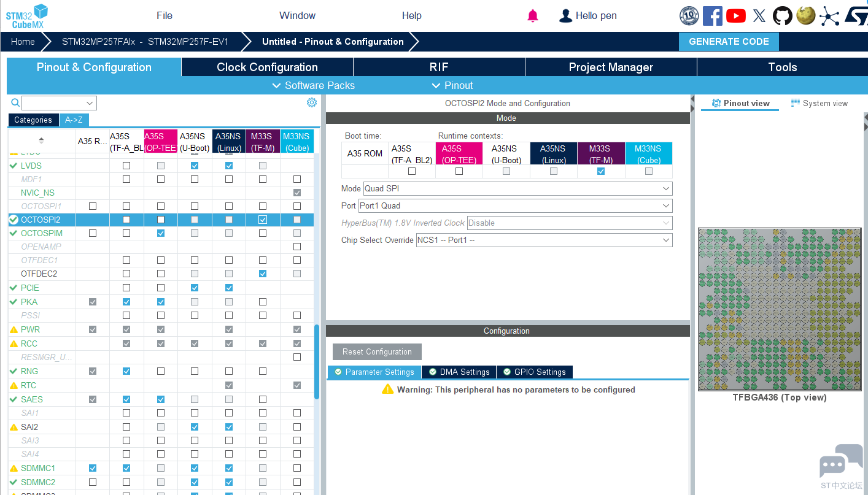868x495 pixels.
Task: Click the peripheral list vertical scrollbar
Action: point(317,362)
